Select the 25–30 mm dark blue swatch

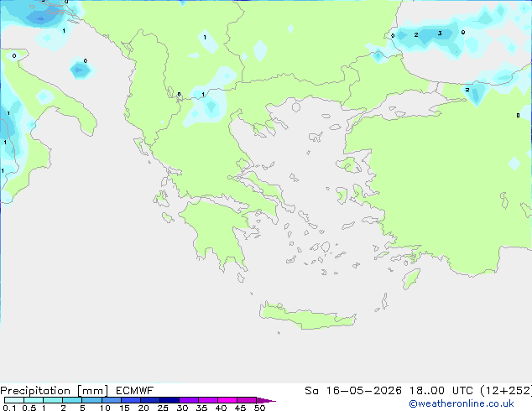pos(170,400)
